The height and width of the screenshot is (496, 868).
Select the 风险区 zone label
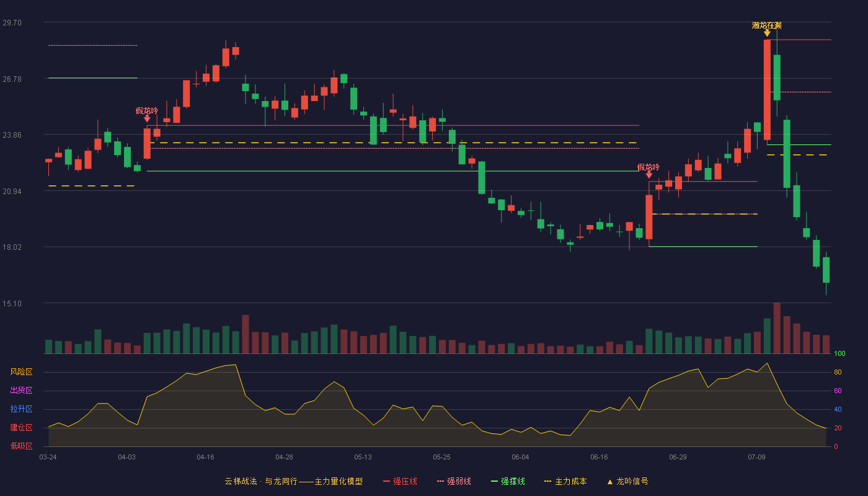21,372
